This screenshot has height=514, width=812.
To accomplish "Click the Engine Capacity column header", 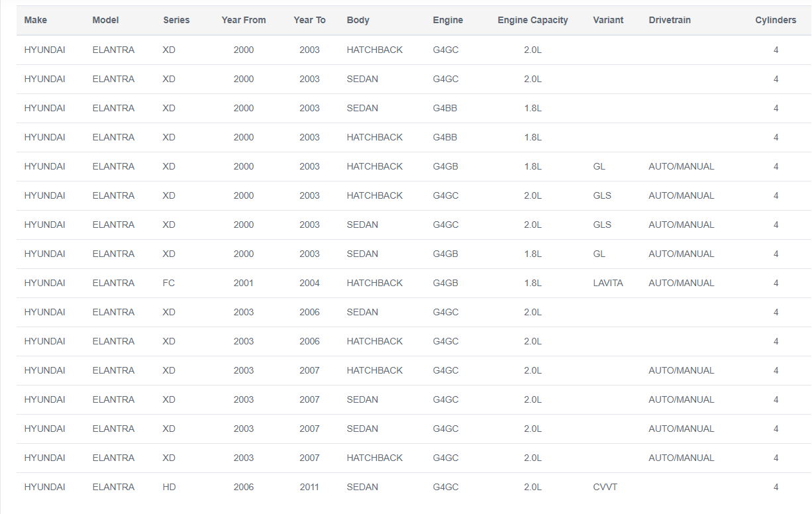I will click(x=533, y=20).
